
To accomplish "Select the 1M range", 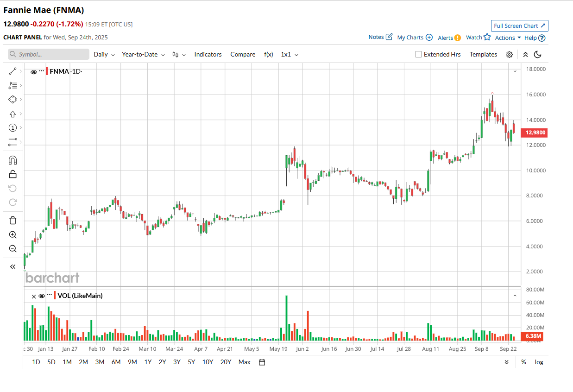I will (x=67, y=362).
